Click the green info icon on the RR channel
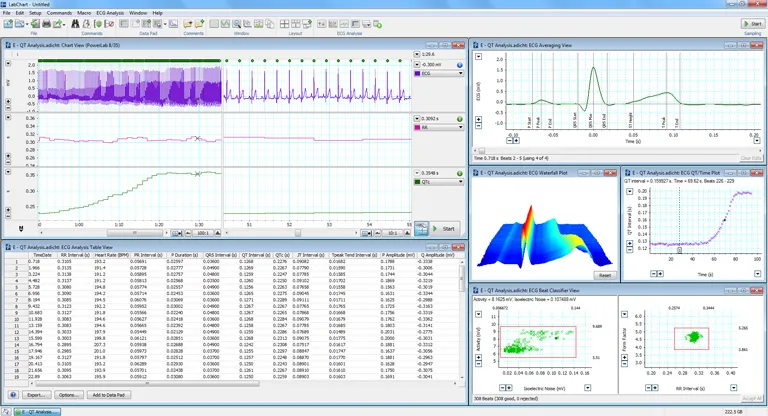768x416 pixels. click(459, 119)
